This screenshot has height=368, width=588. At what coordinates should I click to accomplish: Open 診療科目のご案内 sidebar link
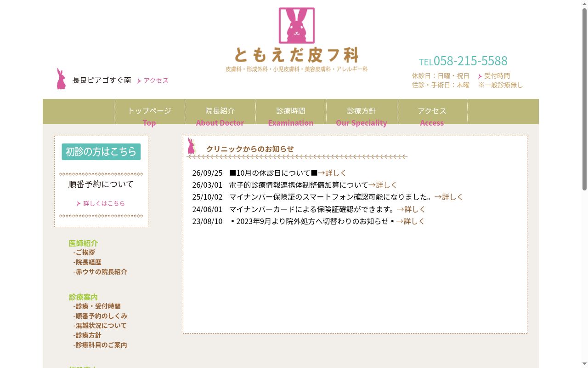pos(100,345)
